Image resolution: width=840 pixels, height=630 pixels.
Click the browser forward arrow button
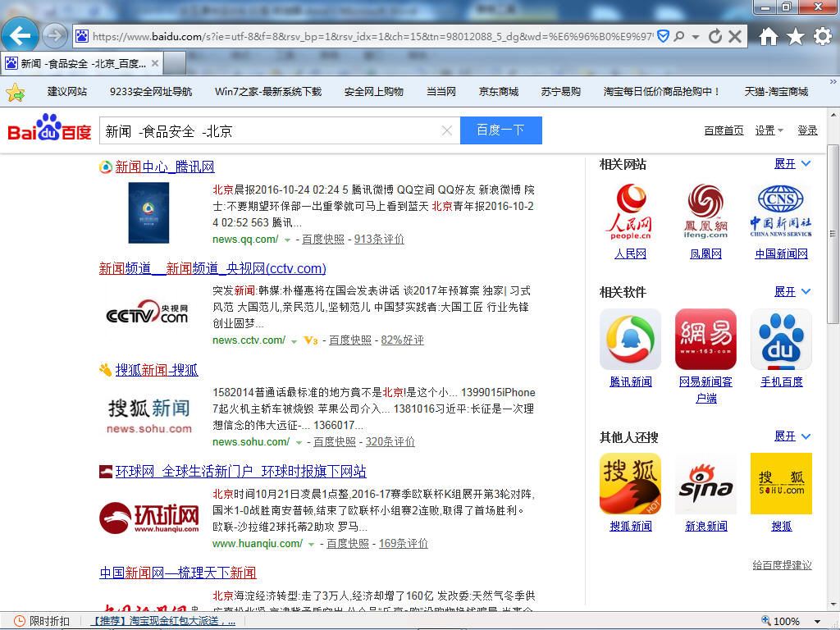(x=54, y=36)
